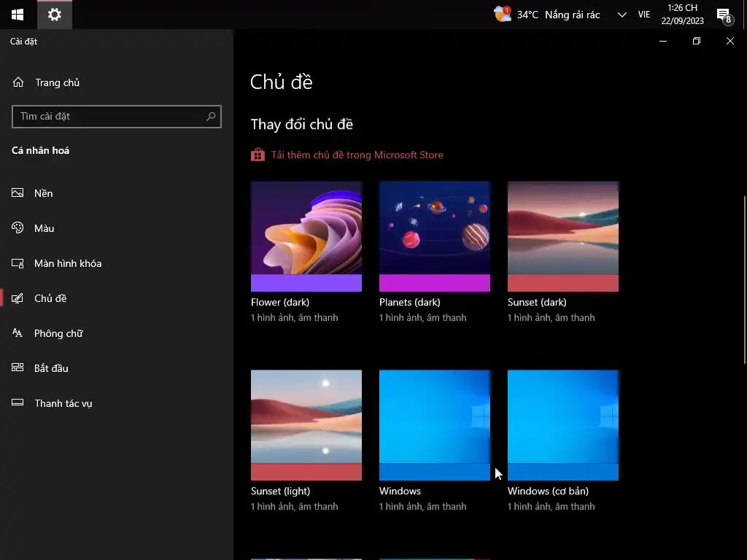Open Tải thêm chủ đề trong Microsoft Store
Screen dimensions: 747x560
(x=357, y=155)
